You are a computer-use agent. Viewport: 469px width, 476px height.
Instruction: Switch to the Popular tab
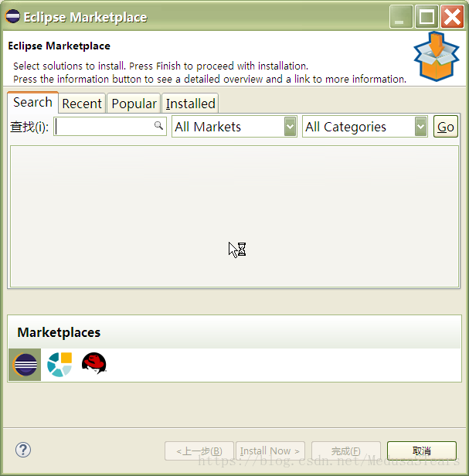(134, 104)
